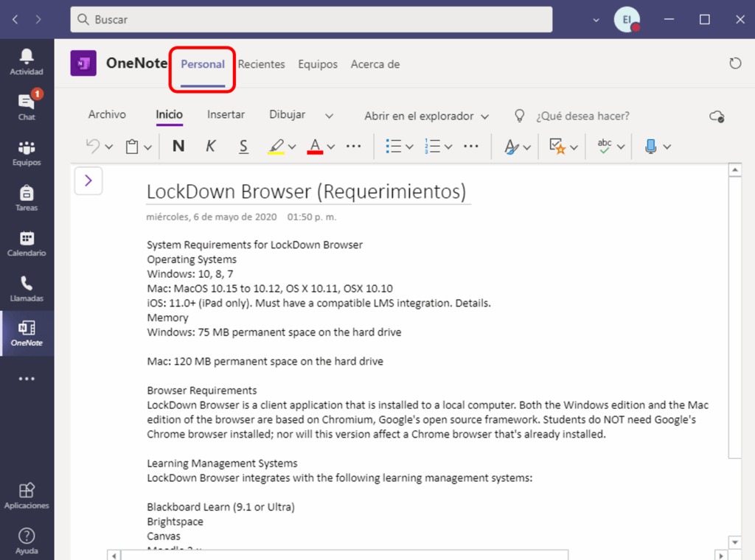
Task: Run spell check with abc icon
Action: coord(605,147)
